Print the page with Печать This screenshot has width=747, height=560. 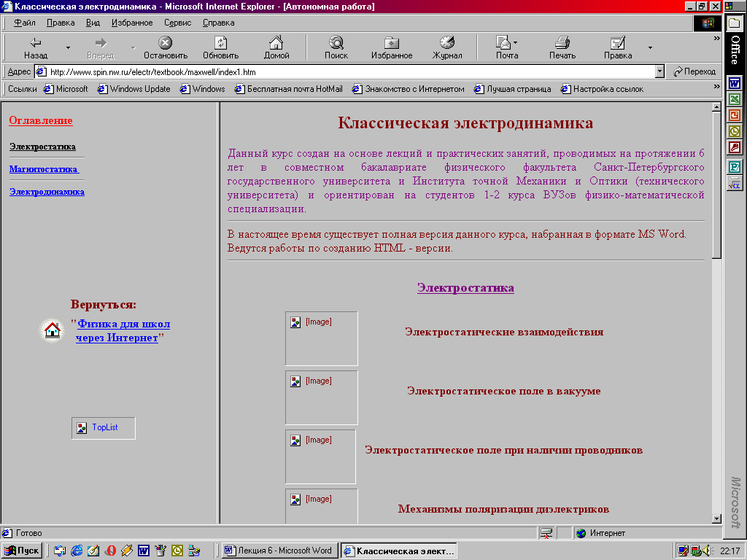click(562, 47)
